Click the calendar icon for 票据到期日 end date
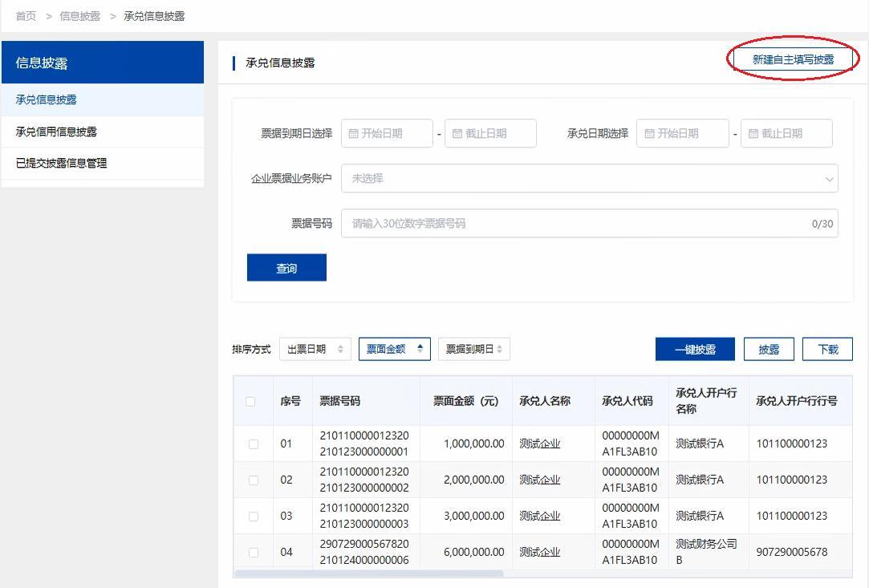The height and width of the screenshot is (588, 869). point(457,133)
